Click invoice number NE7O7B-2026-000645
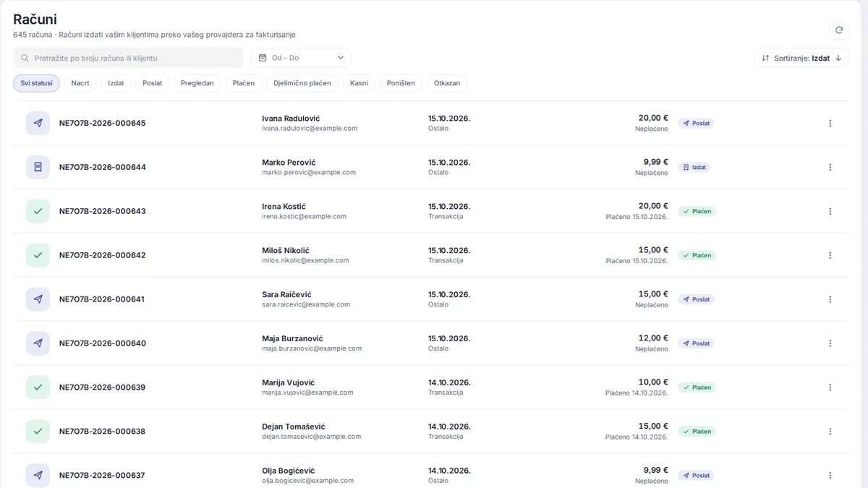The width and height of the screenshot is (868, 488). pos(102,123)
